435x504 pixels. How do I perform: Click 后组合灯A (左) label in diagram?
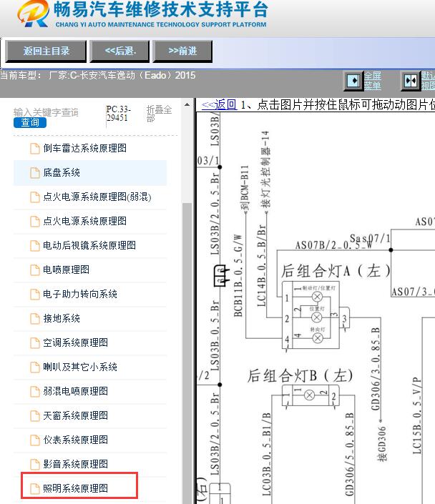pyautogui.click(x=336, y=271)
